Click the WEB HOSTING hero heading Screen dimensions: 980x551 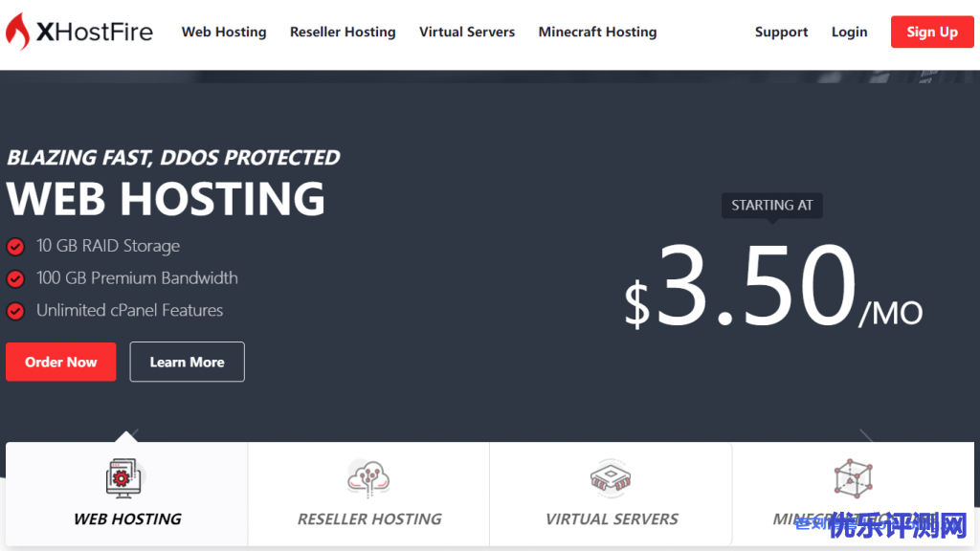tap(166, 199)
